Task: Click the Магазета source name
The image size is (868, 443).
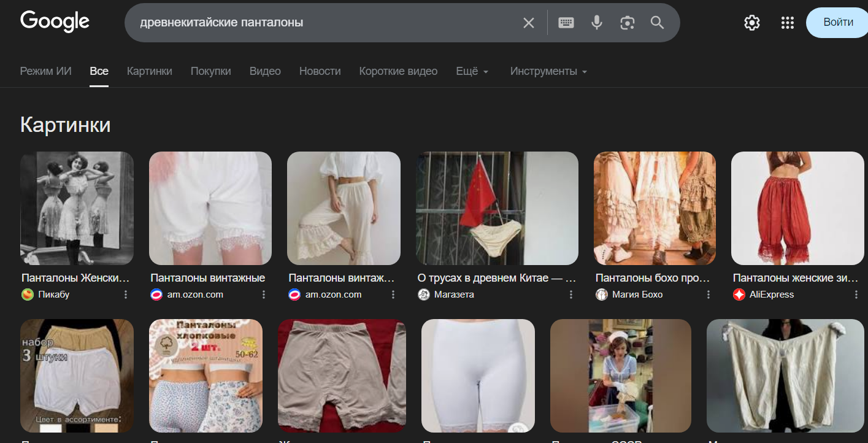Action: click(454, 295)
